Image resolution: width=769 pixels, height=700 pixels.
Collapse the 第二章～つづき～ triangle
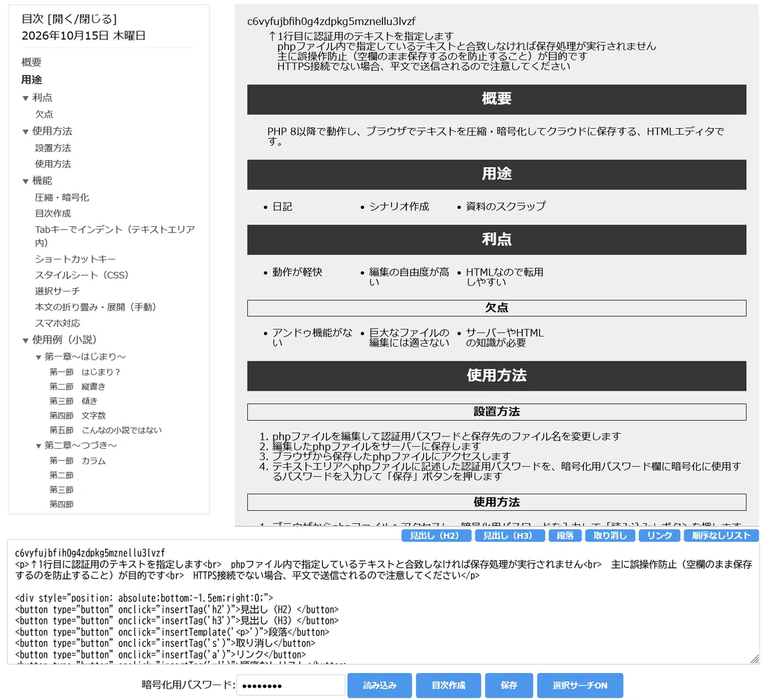(38, 446)
